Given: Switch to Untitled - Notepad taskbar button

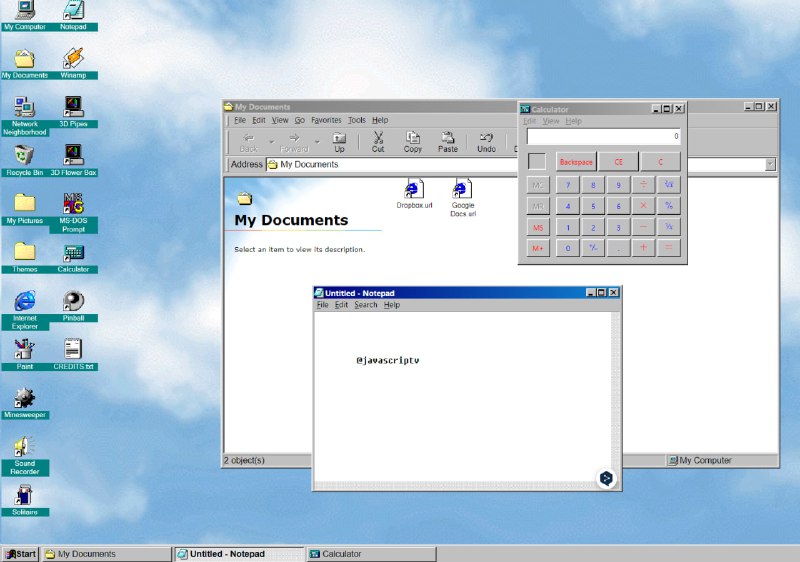Looking at the screenshot, I should tap(239, 554).
